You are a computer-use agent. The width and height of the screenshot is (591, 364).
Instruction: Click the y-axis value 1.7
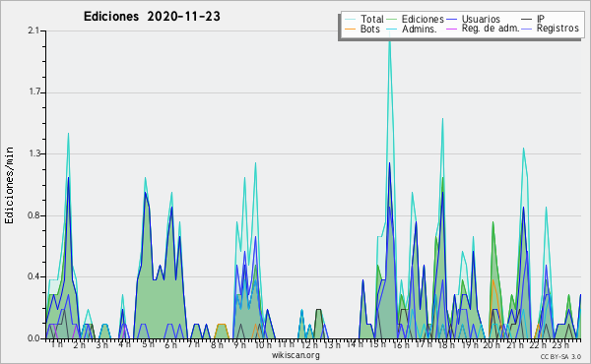pos(34,92)
